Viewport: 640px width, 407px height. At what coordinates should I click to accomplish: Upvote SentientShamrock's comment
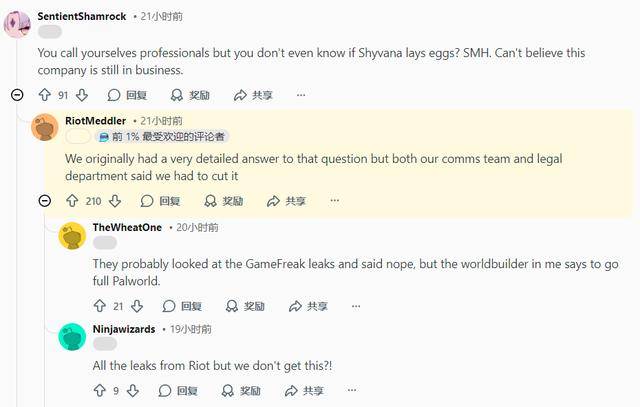[44, 95]
